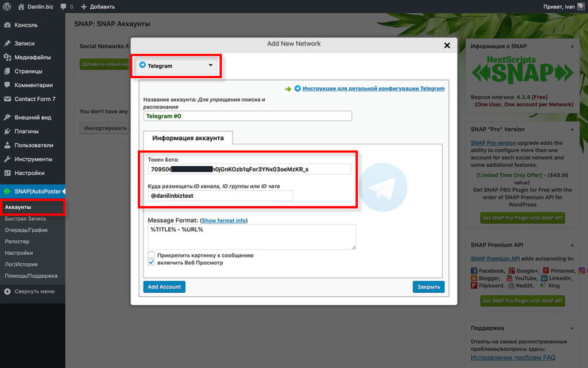Open Settings (Настройки) in admin sidebar
The height and width of the screenshot is (368, 588).
(29, 173)
